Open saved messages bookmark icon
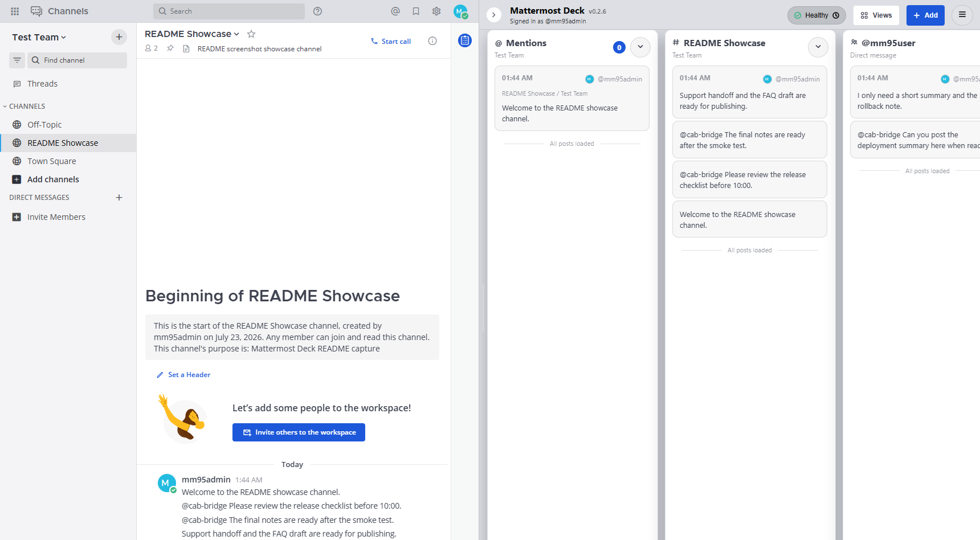980x540 pixels. click(416, 11)
